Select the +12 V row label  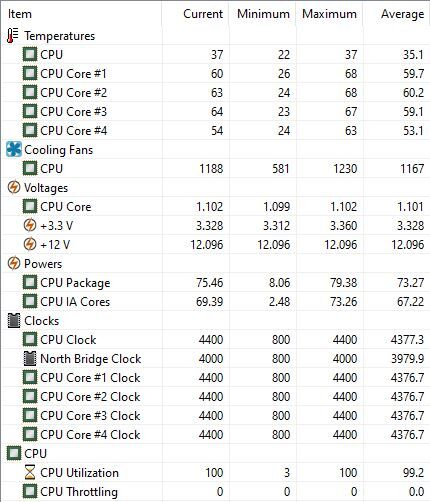55,245
